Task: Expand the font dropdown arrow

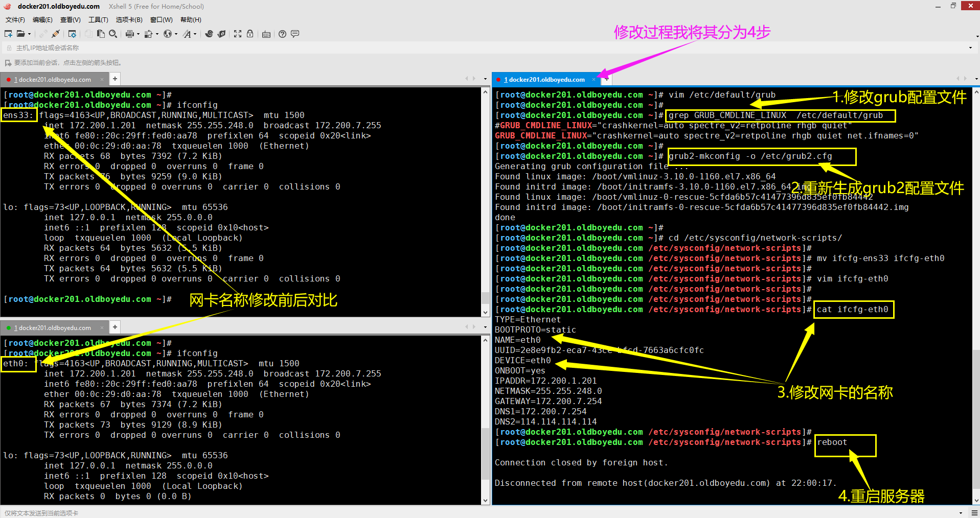Action: click(x=195, y=34)
